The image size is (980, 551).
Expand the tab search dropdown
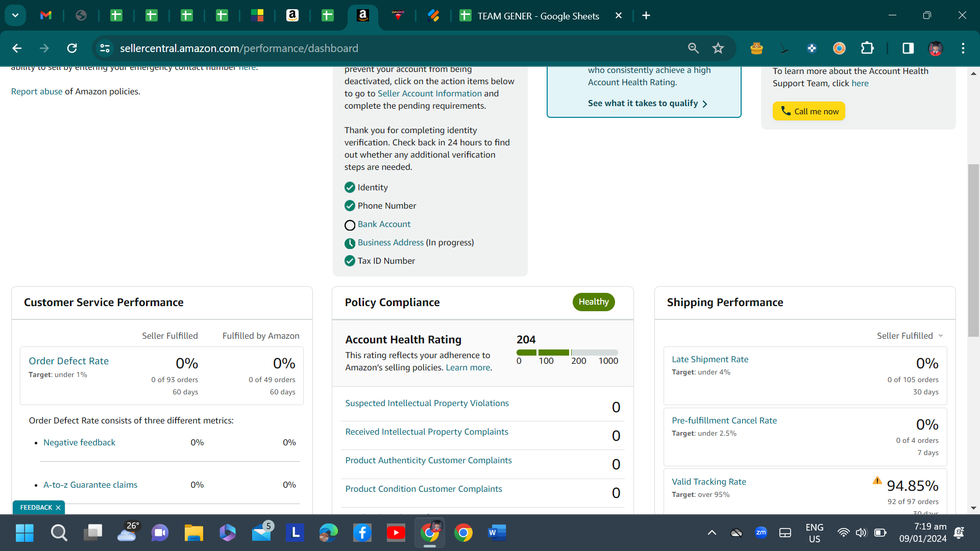[15, 15]
